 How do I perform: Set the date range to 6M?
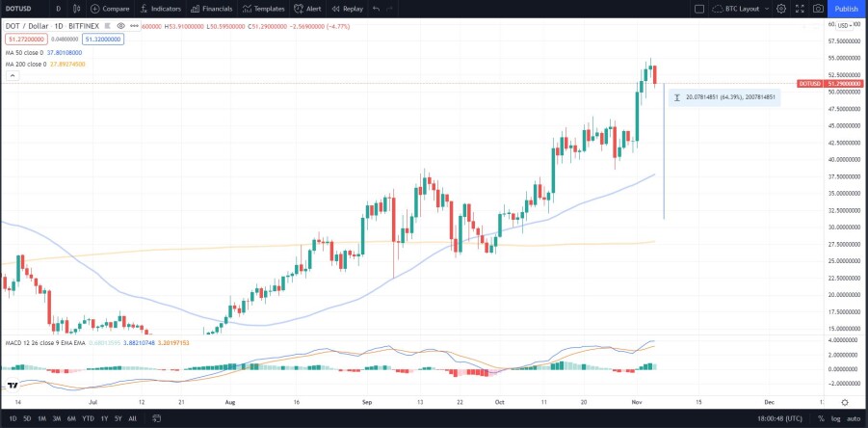point(71,418)
